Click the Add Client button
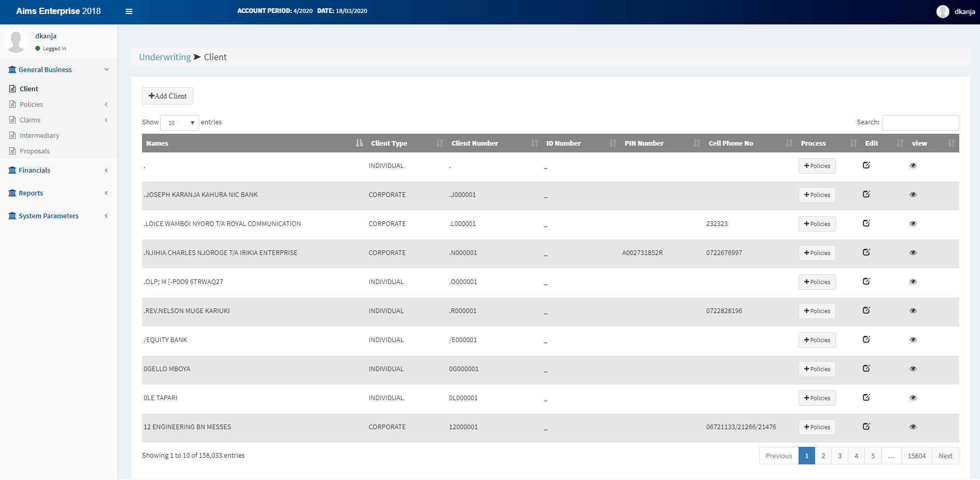980x480 pixels. 167,96
